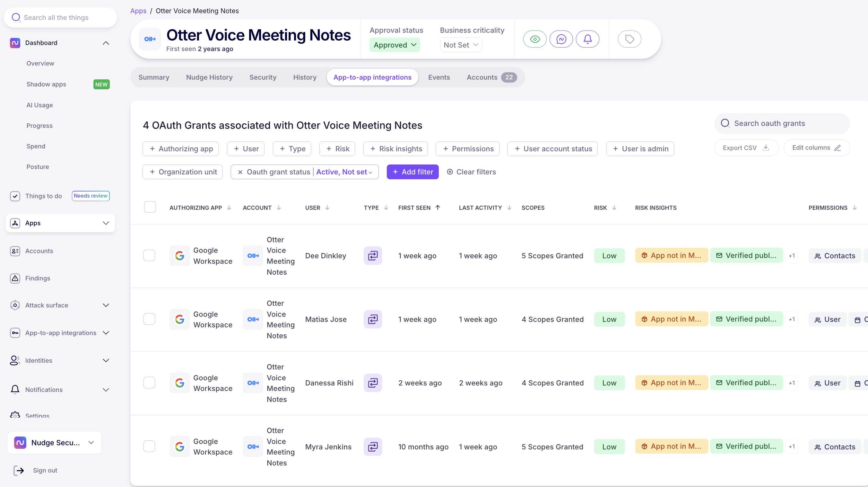Select the Myra Jenkins row checkbox

[x=149, y=447]
